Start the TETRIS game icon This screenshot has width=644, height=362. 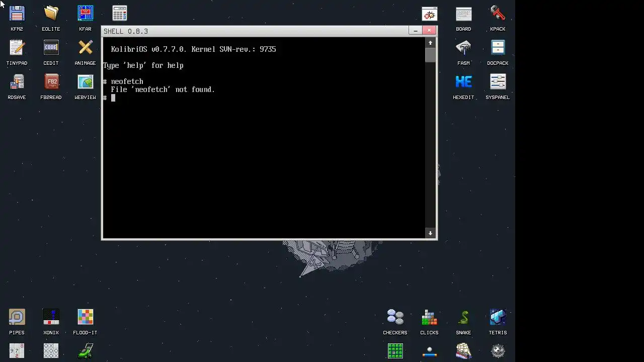click(x=498, y=317)
